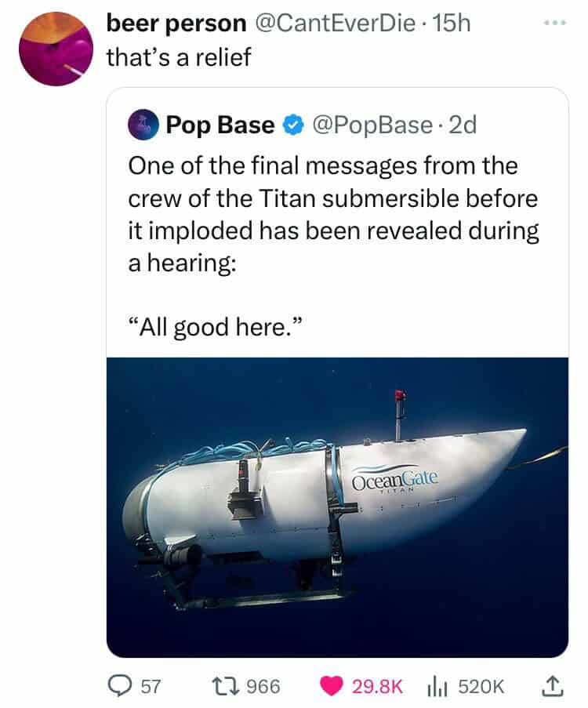The height and width of the screenshot is (708, 588).
Task: Open the quoted tweet text about Titan submersible
Action: (333, 246)
